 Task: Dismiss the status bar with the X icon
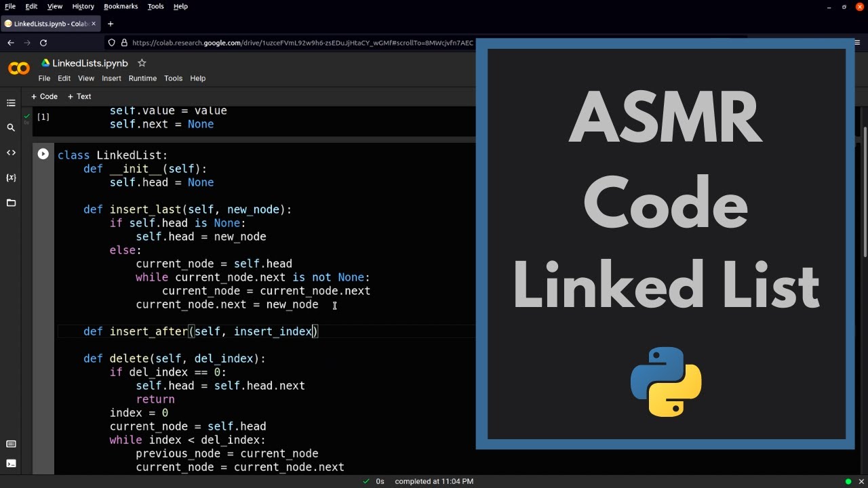(x=861, y=481)
